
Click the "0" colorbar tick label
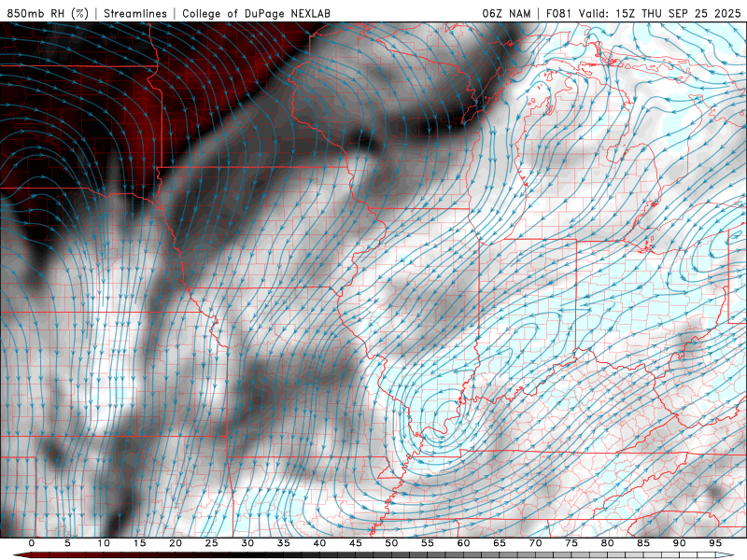pos(32,543)
